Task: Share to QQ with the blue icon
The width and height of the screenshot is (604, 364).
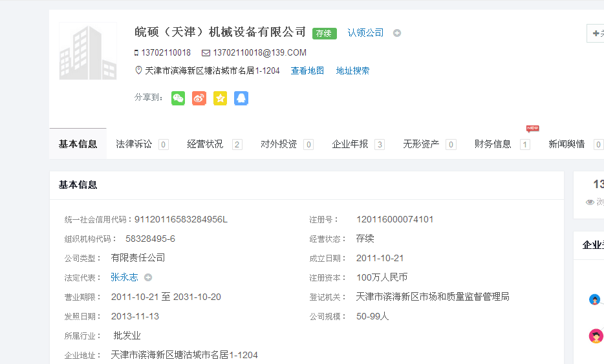Action: 241,98
